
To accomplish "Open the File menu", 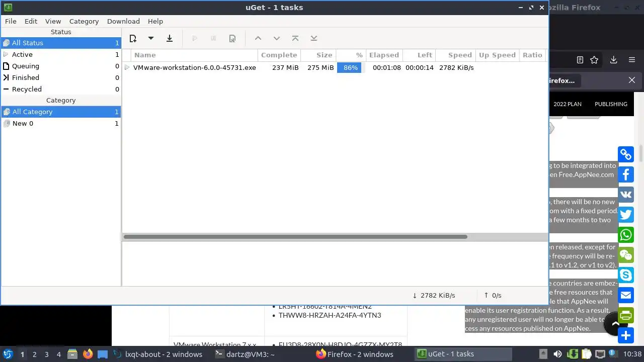I will (x=11, y=21).
